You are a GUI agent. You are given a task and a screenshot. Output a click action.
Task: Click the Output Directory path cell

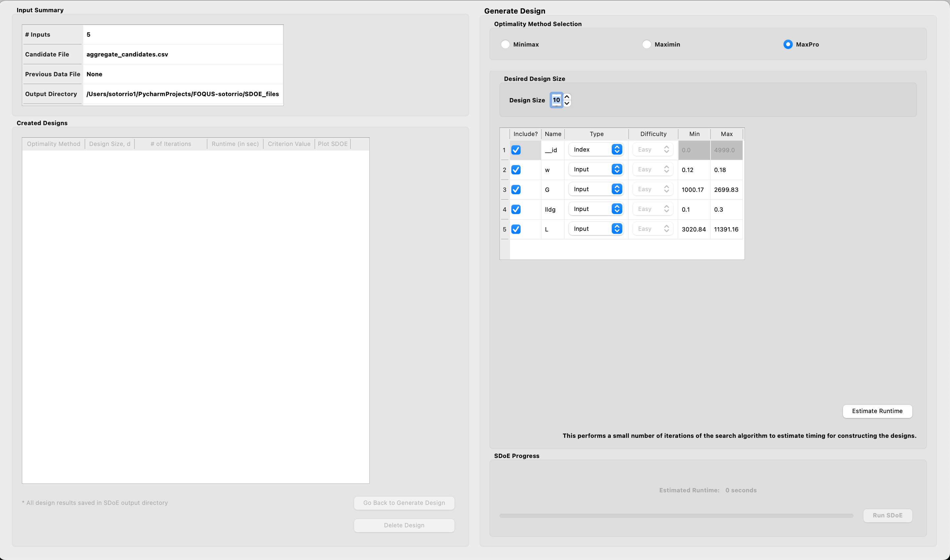[183, 94]
